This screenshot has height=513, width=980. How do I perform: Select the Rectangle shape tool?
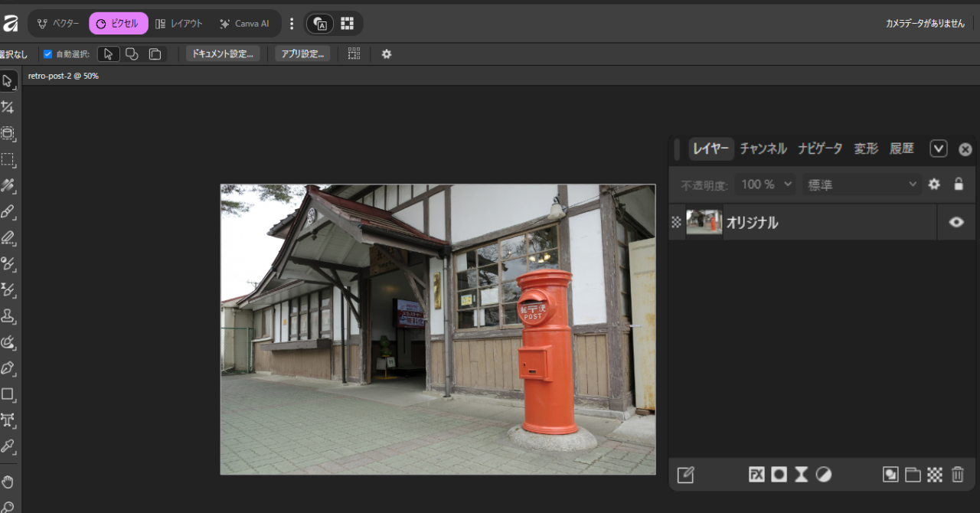(x=8, y=394)
